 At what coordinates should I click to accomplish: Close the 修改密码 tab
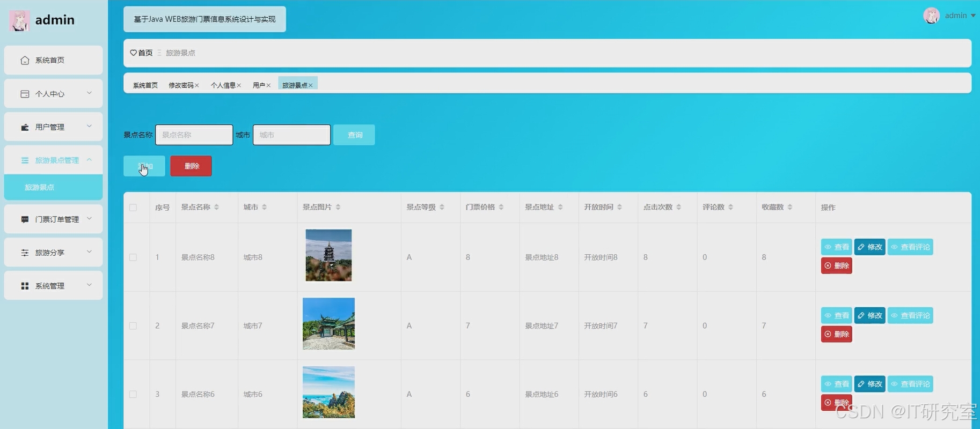pos(197,85)
